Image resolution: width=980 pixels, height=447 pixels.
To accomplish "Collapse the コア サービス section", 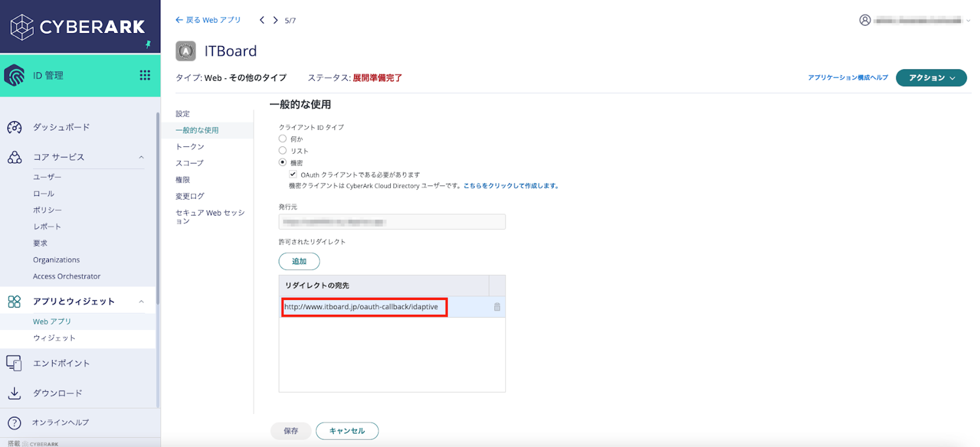I will coord(141,157).
